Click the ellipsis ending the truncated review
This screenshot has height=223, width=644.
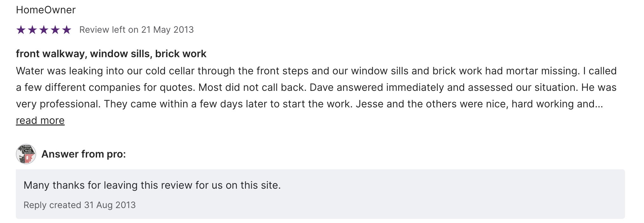pos(599,104)
